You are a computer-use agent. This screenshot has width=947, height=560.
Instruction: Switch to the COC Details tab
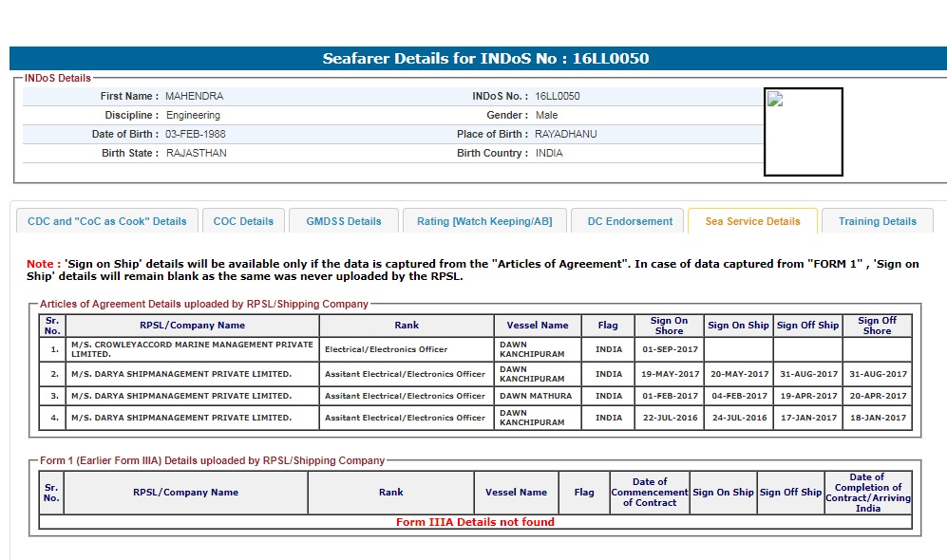click(243, 221)
